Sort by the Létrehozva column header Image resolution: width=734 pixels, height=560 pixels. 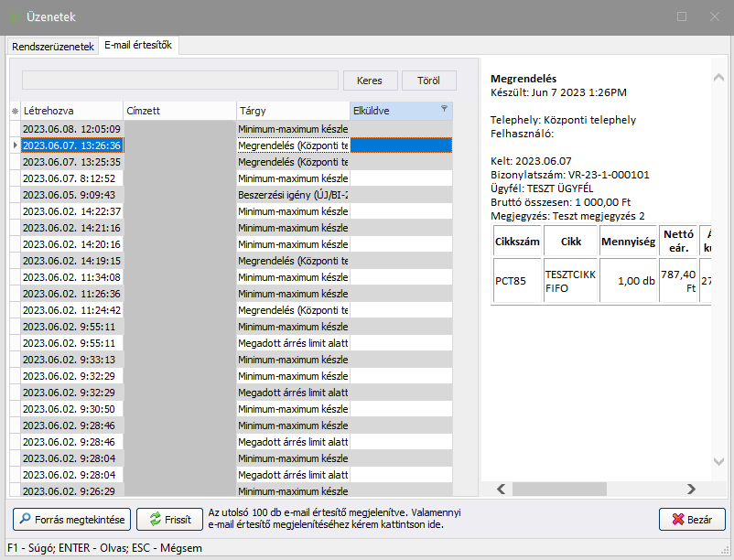(x=71, y=111)
